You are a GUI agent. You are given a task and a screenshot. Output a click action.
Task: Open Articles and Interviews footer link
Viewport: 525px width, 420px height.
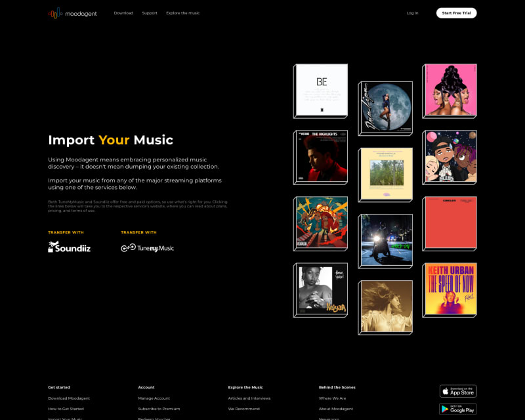249,398
